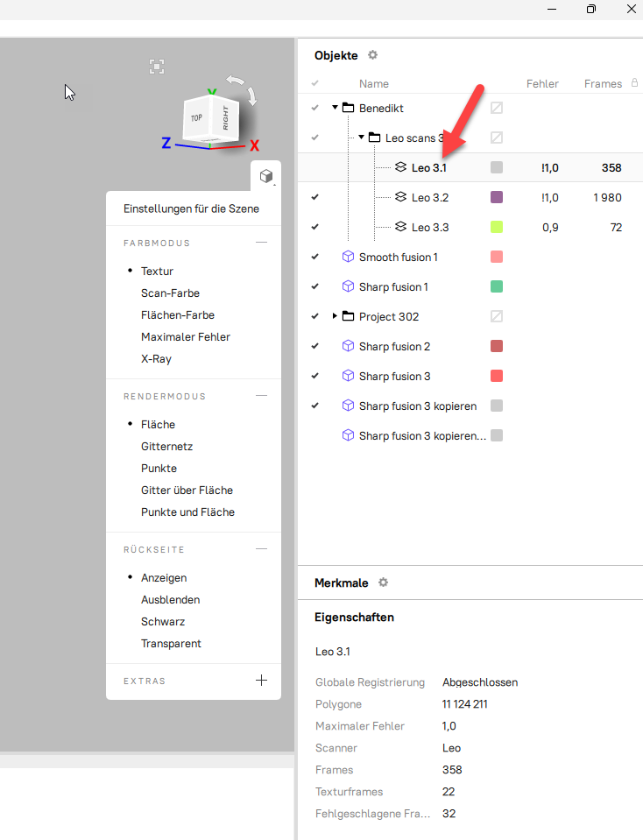The image size is (643, 840).
Task: Toggle visibility checkmark for Leo 3.2
Action: 315,197
